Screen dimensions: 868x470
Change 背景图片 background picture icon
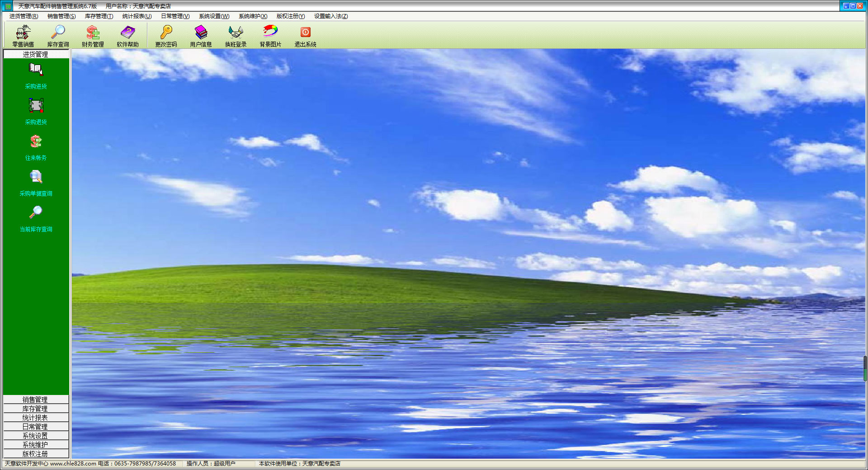click(x=270, y=36)
